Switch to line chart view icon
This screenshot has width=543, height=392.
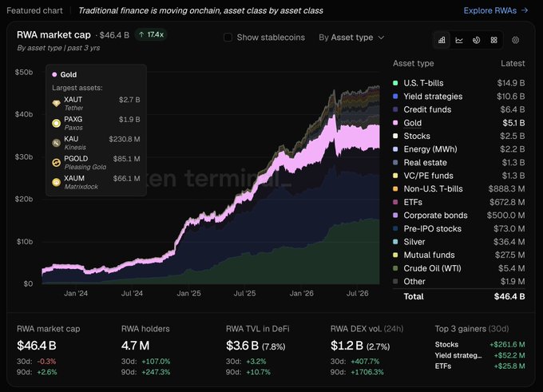tap(459, 40)
